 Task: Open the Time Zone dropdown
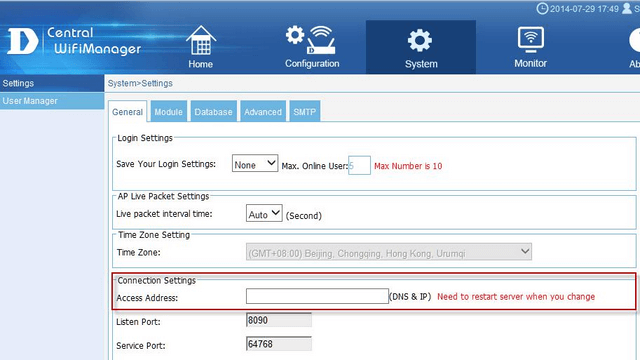point(389,252)
